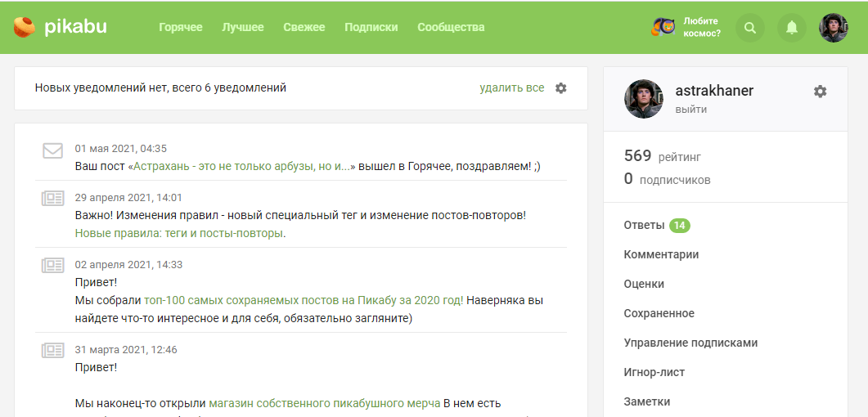The height and width of the screenshot is (417, 868).
Task: Open notifications bell icon
Action: click(x=791, y=28)
